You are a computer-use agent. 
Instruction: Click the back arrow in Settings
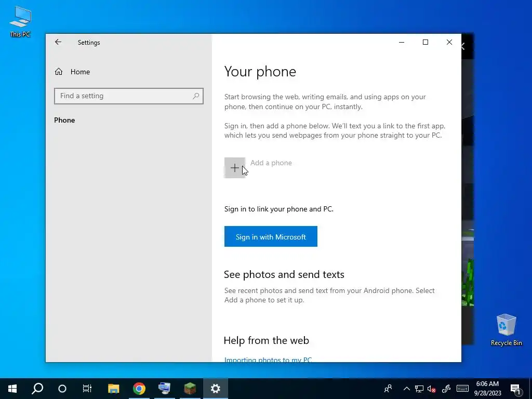(58, 42)
